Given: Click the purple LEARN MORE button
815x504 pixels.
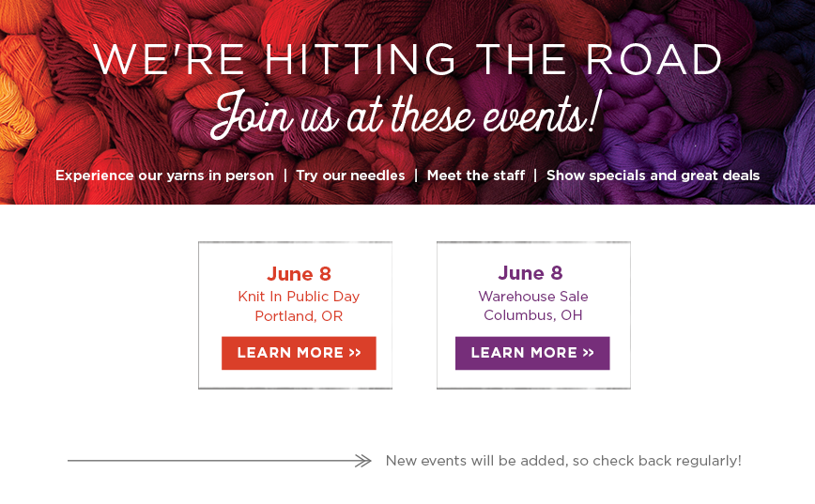Looking at the screenshot, I should click(532, 353).
